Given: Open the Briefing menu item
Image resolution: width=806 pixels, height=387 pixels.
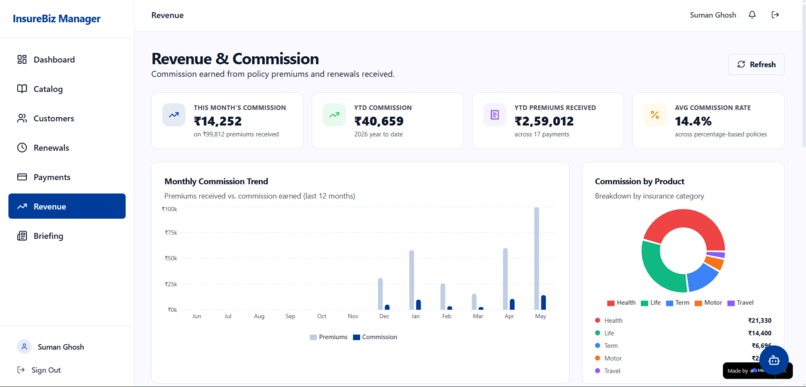Looking at the screenshot, I should (67, 236).
